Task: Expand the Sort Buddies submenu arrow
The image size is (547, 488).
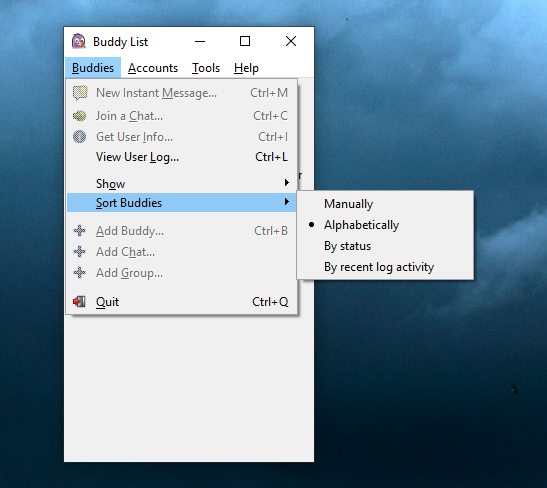Action: (286, 202)
